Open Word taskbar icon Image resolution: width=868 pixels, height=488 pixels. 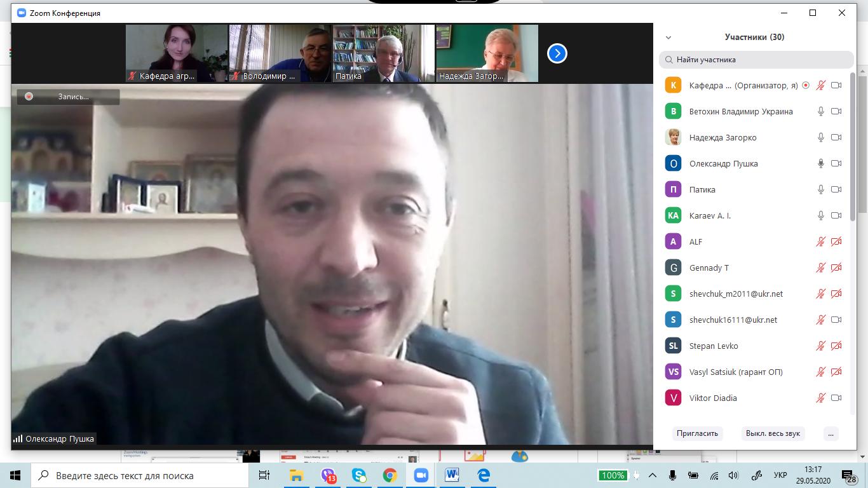pyautogui.click(x=452, y=475)
